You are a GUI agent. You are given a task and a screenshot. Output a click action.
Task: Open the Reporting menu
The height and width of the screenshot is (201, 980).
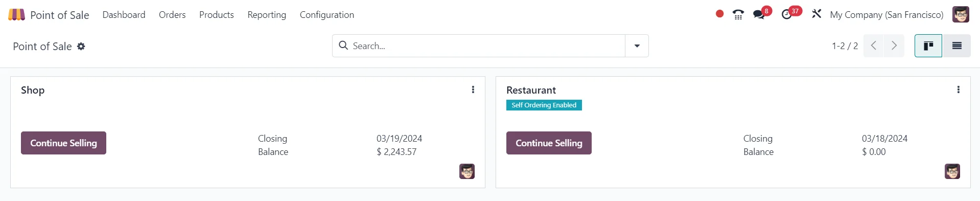(x=267, y=15)
